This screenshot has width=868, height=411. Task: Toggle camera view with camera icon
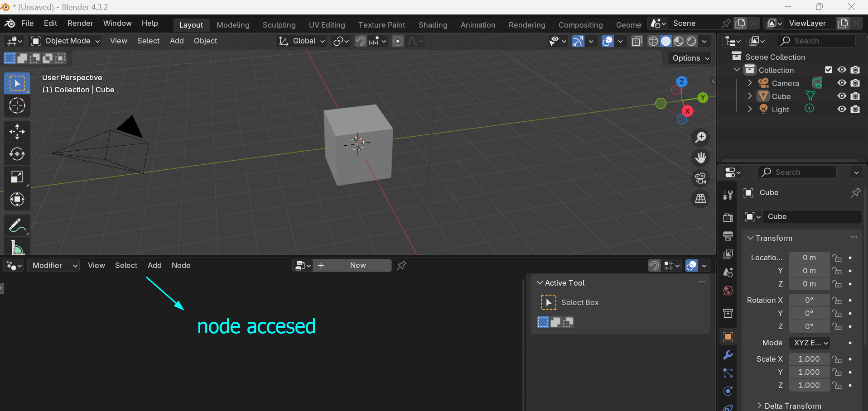point(701,178)
